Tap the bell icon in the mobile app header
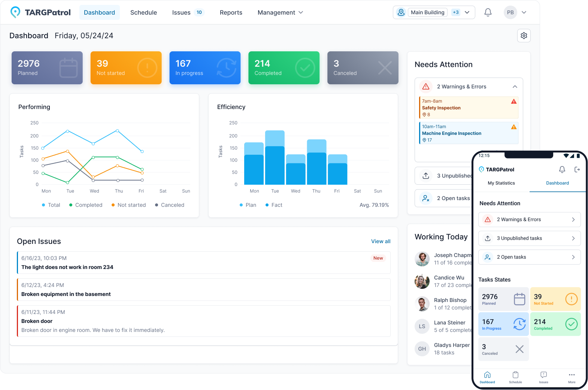This screenshot has height=390, width=588. [562, 170]
